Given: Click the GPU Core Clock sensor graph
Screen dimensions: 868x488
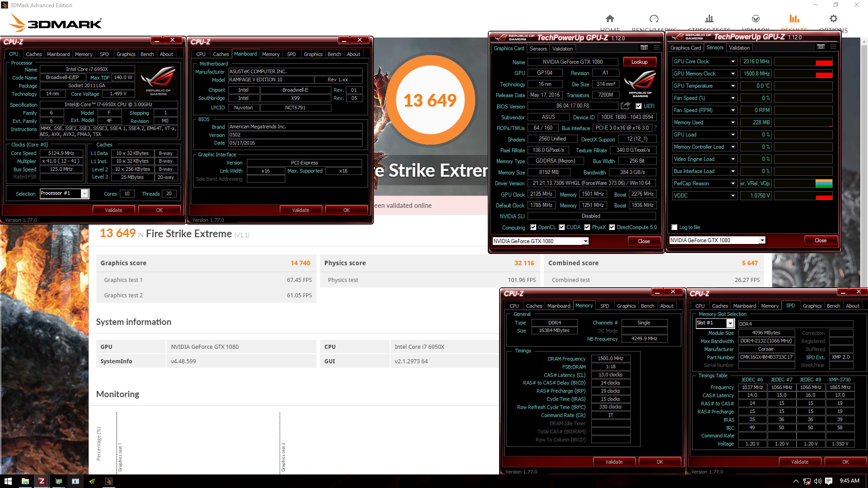Looking at the screenshot, I should click(x=803, y=61).
